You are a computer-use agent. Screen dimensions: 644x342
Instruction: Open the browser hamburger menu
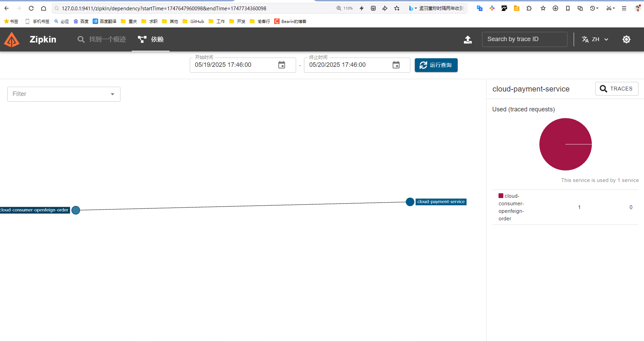(x=624, y=8)
